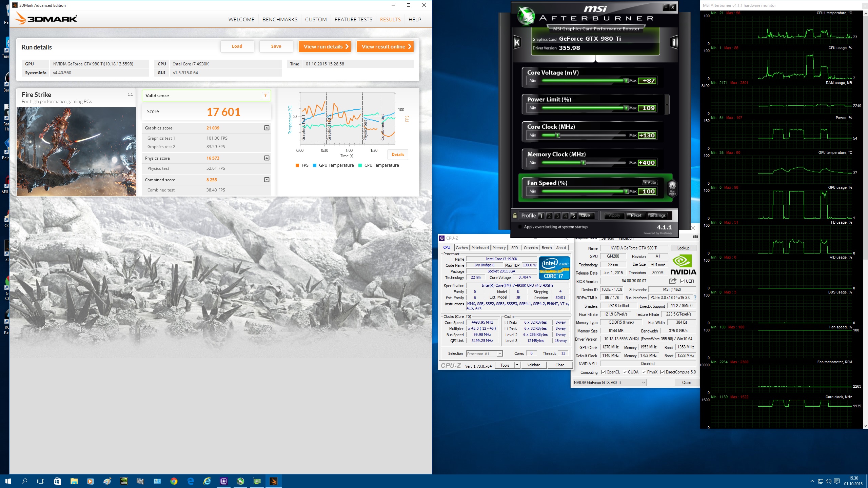Viewport: 868px width, 488px height.
Task: Launch Windows Store from taskbar
Action: pyautogui.click(x=57, y=481)
